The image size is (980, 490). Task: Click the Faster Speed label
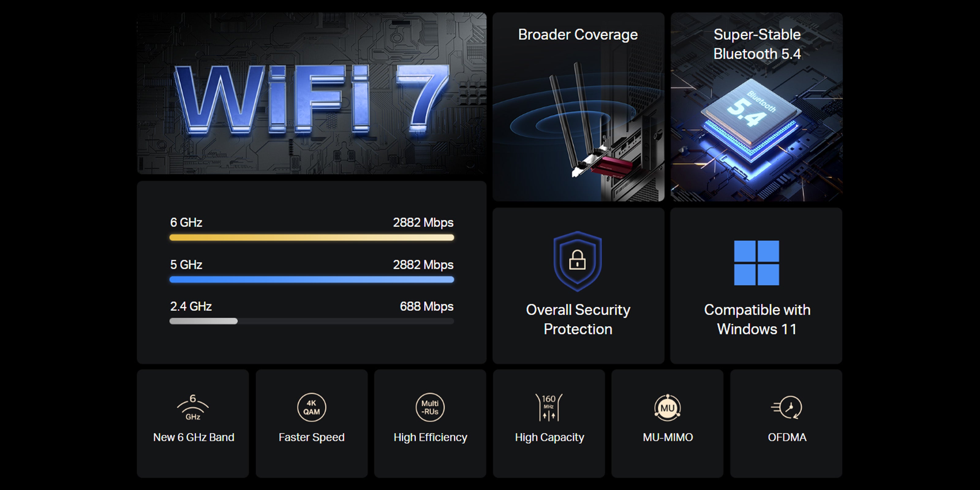click(x=311, y=437)
